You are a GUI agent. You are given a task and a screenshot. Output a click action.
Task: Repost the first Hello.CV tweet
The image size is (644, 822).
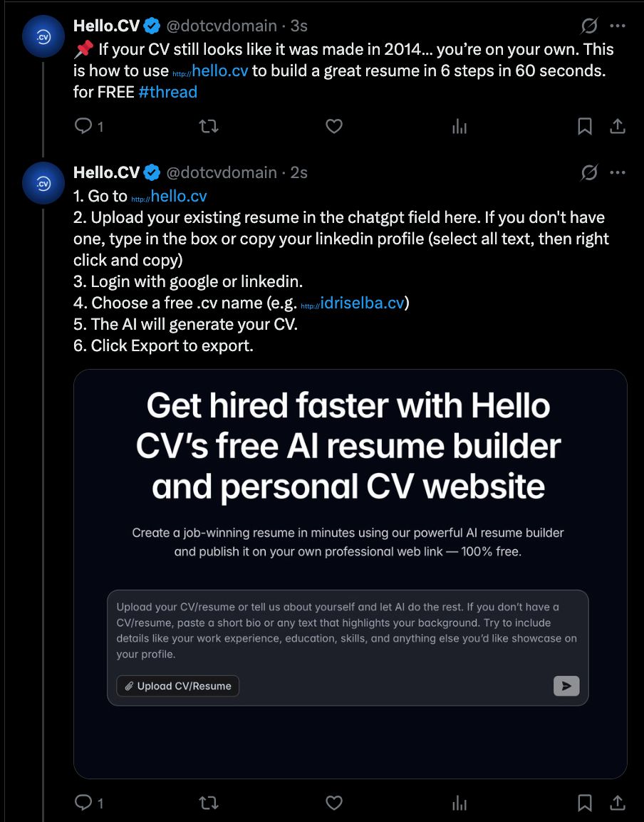pyautogui.click(x=208, y=127)
